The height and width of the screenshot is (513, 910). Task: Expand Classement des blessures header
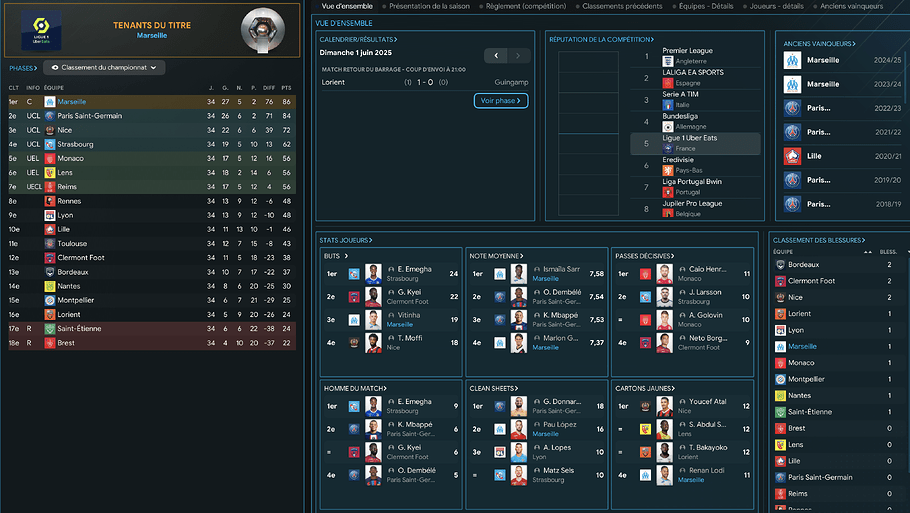[x=819, y=240]
